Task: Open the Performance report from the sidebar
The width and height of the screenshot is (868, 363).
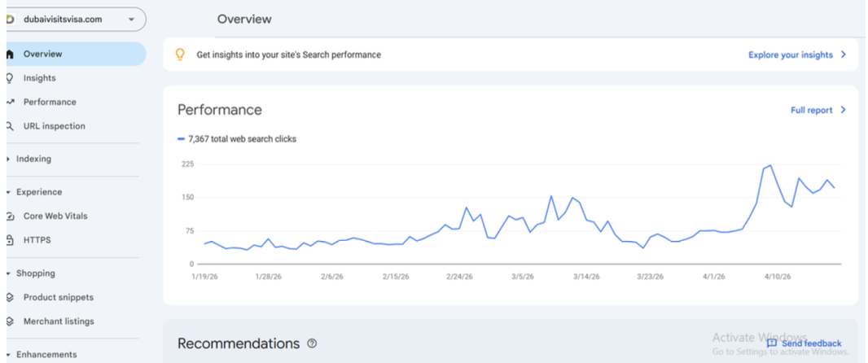Action: (50, 102)
